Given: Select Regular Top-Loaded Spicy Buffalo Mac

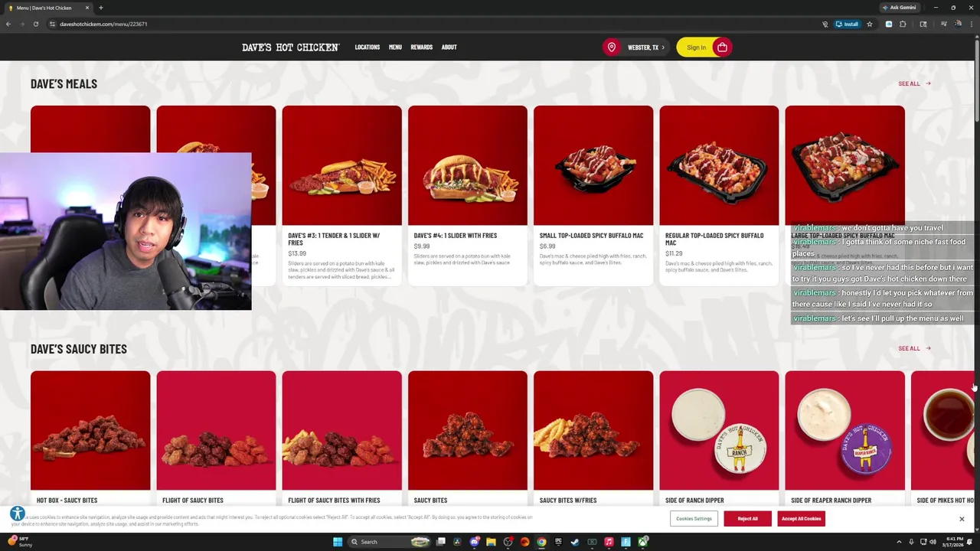Looking at the screenshot, I should point(719,195).
